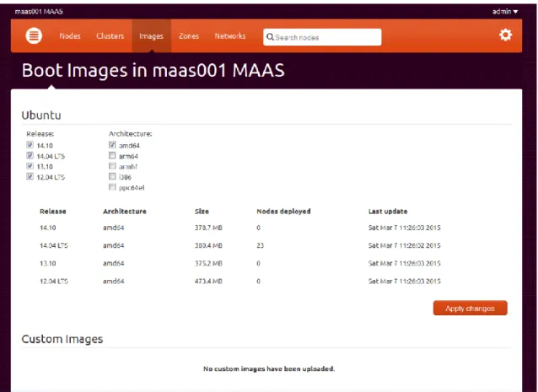This screenshot has width=538, height=392.
Task: Enable the arm64 architecture checkbox
Action: [x=112, y=155]
